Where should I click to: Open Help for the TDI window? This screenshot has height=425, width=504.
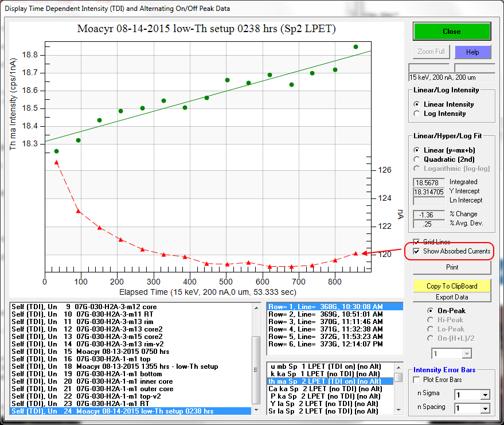tap(472, 52)
